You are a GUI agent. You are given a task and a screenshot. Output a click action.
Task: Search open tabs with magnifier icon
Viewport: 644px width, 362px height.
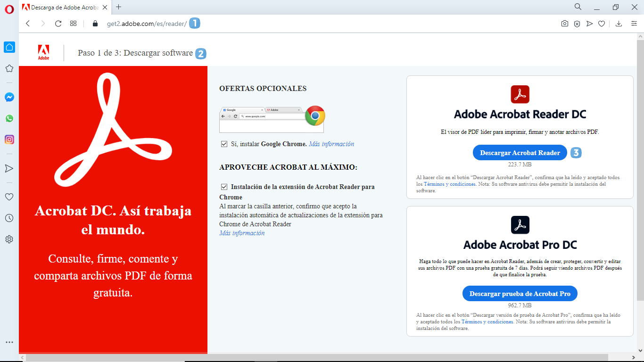[578, 7]
